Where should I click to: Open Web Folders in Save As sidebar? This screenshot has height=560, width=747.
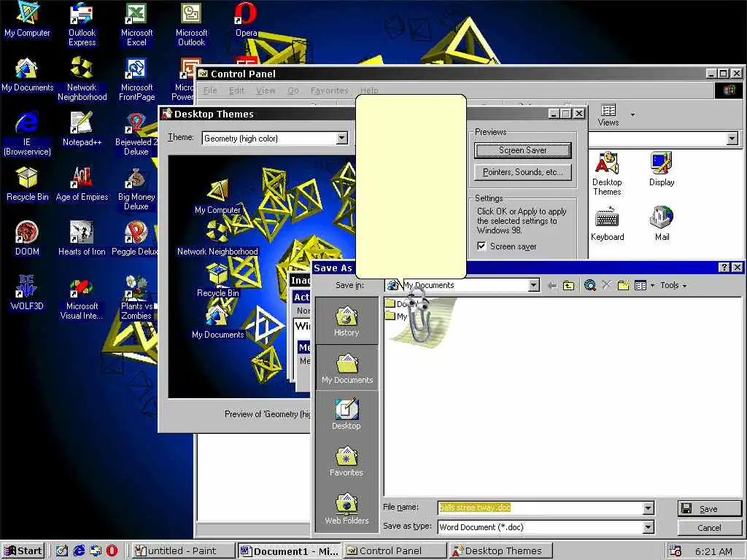[x=347, y=508]
